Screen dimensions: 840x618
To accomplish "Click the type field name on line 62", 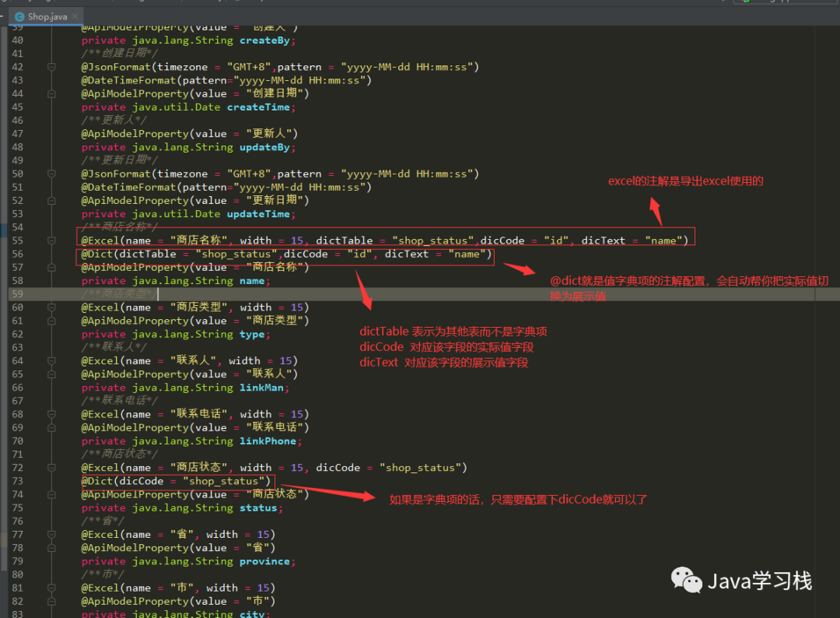I will pos(252,334).
